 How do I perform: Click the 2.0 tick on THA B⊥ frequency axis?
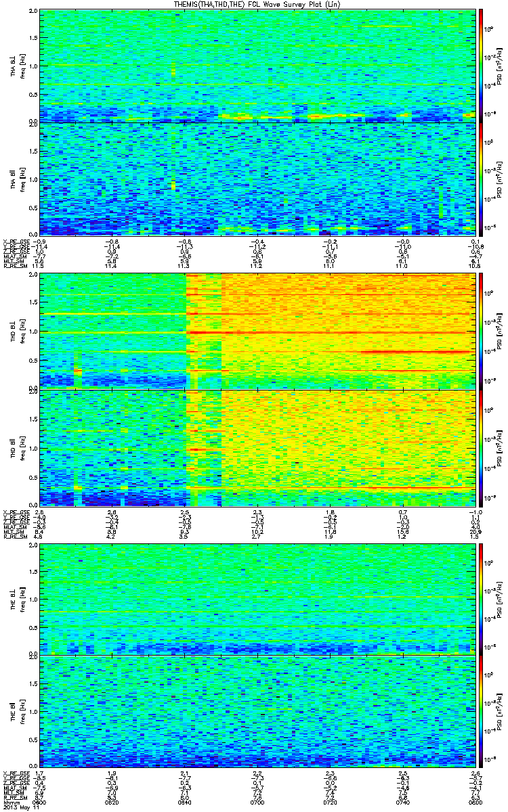pyautogui.click(x=33, y=12)
